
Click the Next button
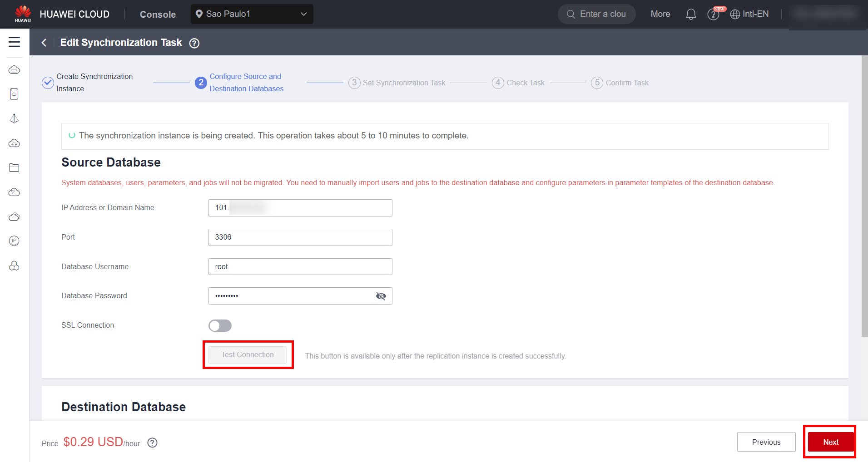click(x=830, y=442)
